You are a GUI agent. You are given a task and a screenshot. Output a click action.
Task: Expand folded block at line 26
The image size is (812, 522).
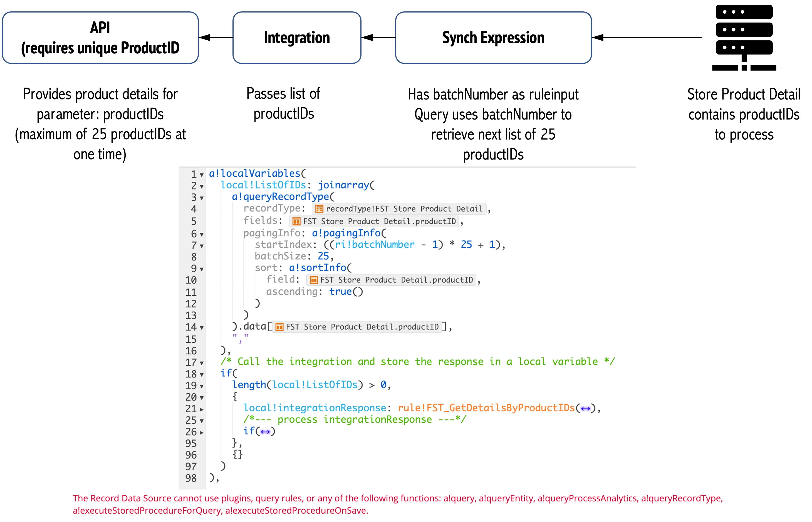[x=201, y=432]
